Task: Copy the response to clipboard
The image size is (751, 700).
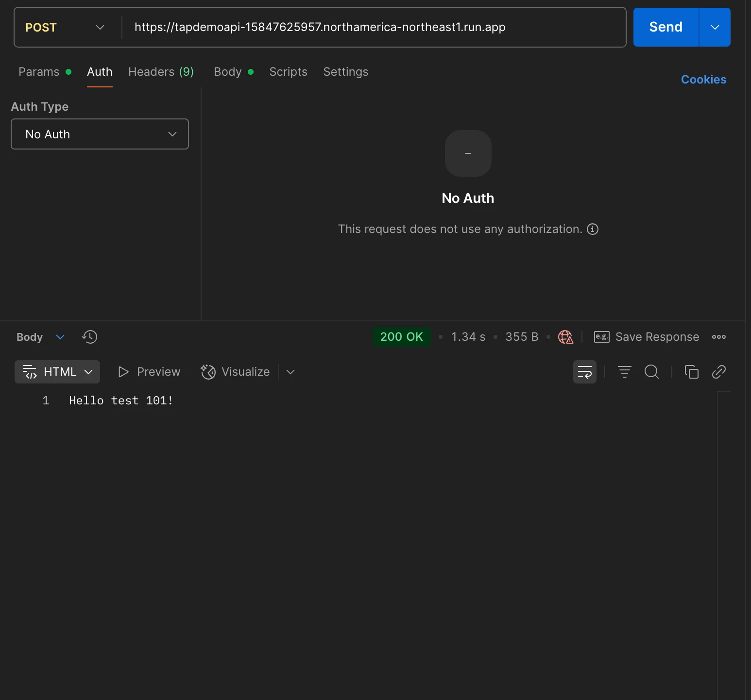Action: [x=692, y=372]
